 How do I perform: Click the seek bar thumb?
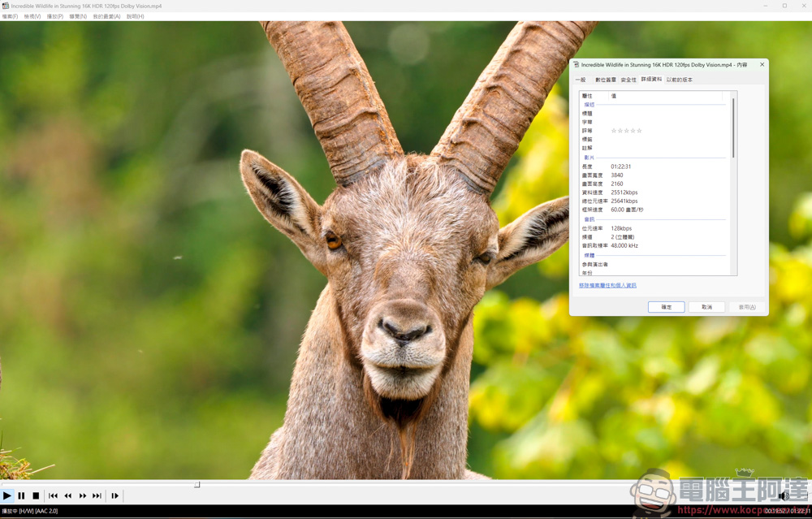pos(197,485)
